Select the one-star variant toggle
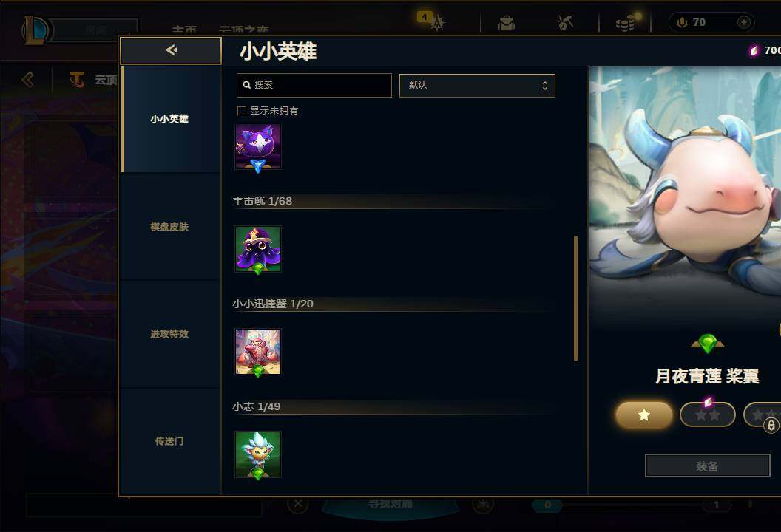The height and width of the screenshot is (532, 781). coord(644,415)
